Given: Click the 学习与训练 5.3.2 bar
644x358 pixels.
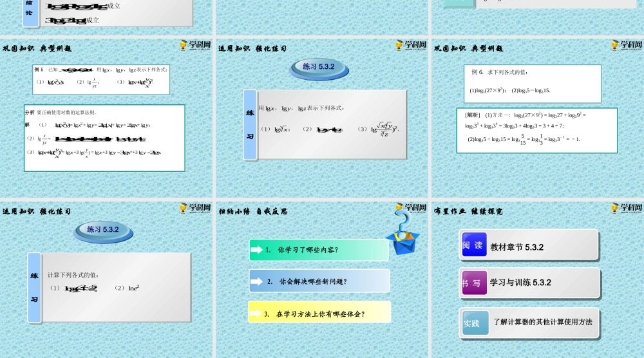Looking at the screenshot, I should 529,283.
